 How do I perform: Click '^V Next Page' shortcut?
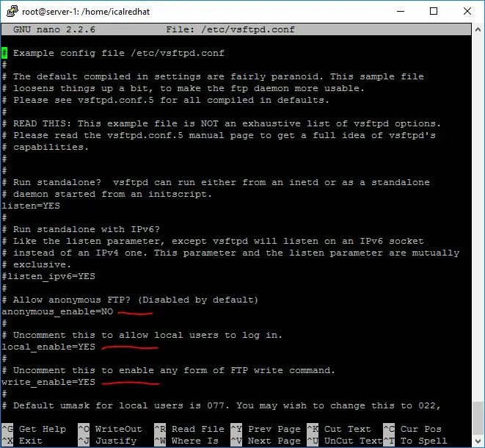click(266, 441)
